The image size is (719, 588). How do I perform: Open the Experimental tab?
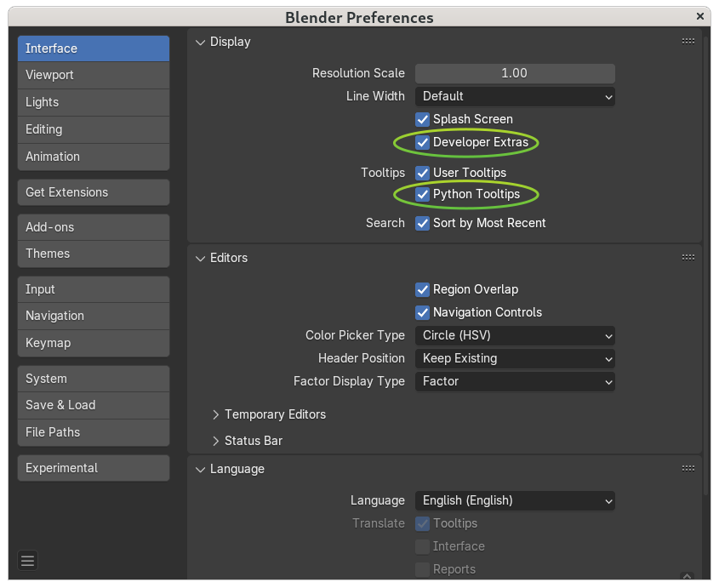pos(94,468)
